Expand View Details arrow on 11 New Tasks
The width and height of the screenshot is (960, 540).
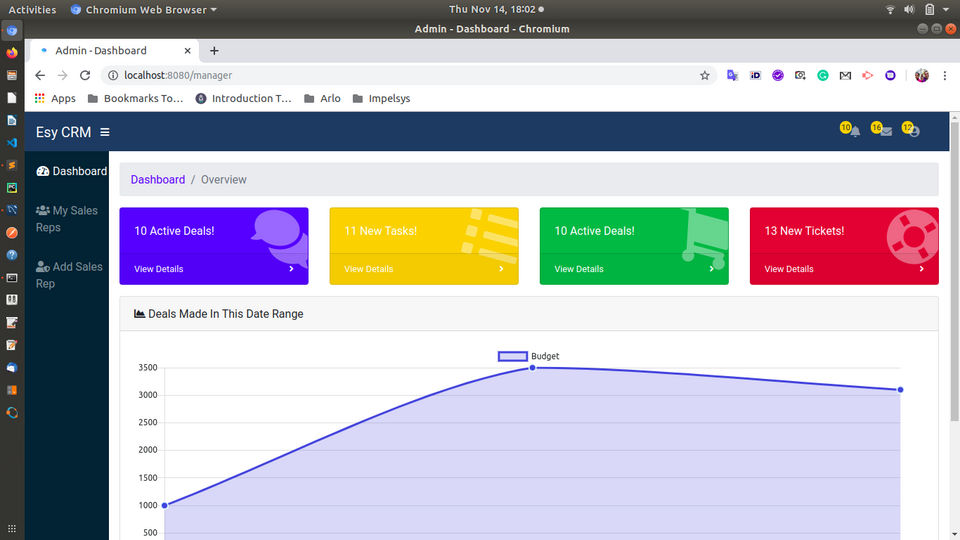[x=501, y=269]
